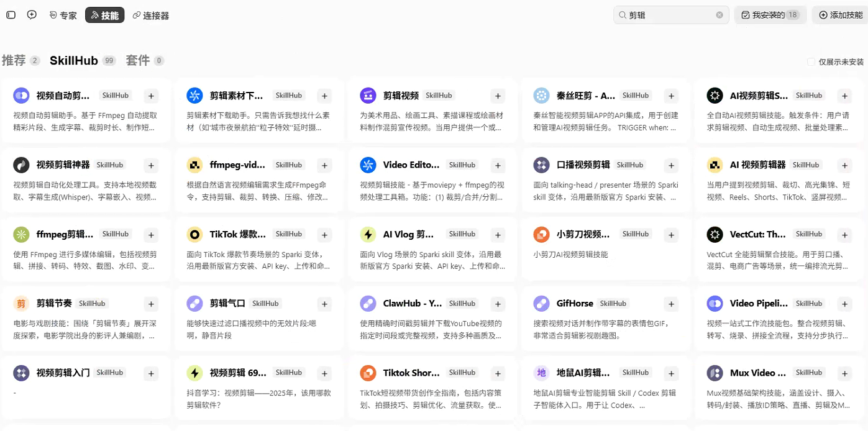Open the Video Pipeli… skill title

[x=759, y=304]
